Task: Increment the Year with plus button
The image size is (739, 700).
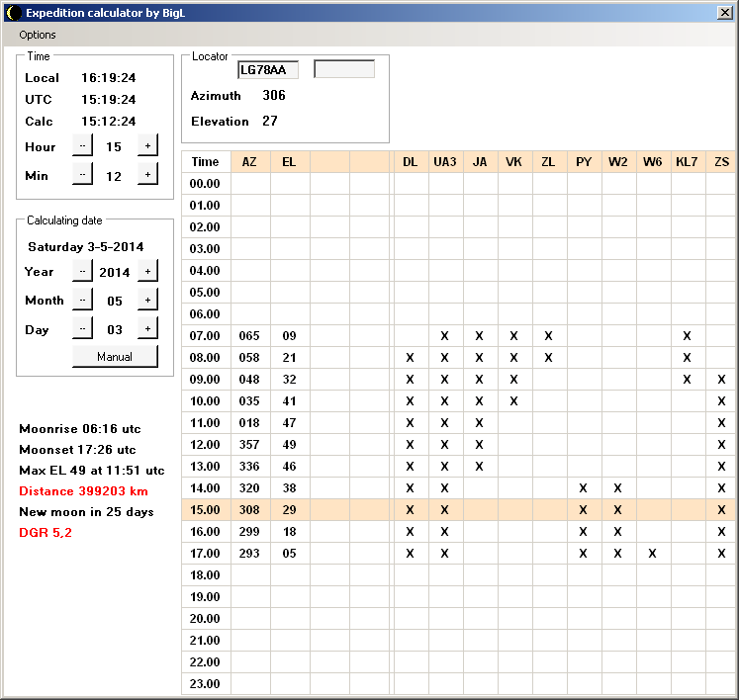Action: (147, 271)
